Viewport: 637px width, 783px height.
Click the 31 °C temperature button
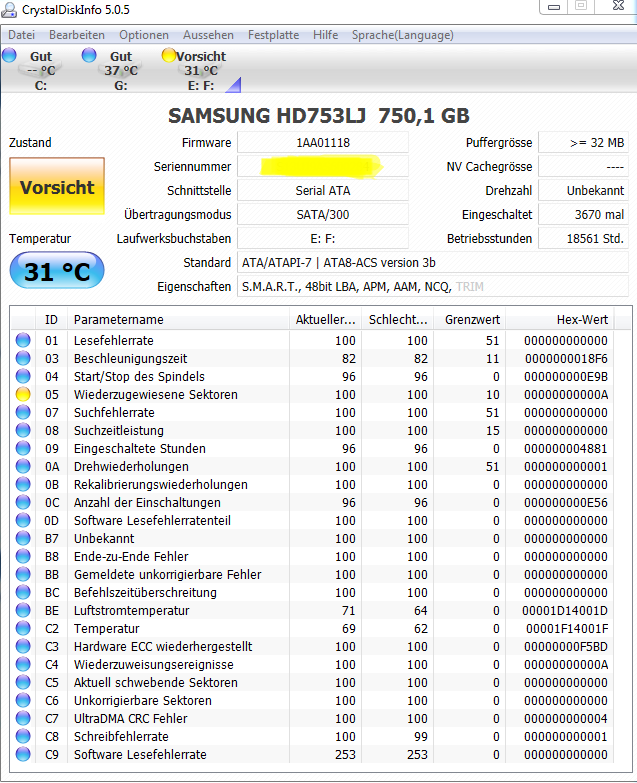[x=57, y=271]
